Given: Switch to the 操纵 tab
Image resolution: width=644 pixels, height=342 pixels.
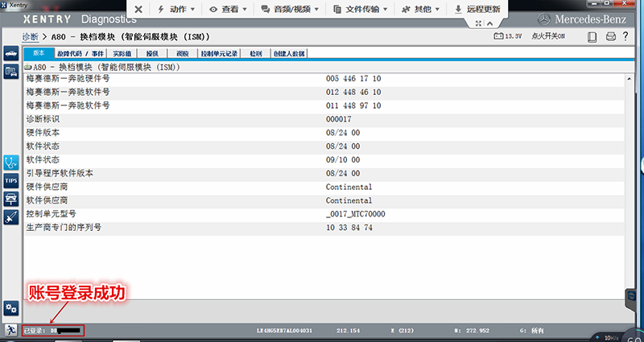Looking at the screenshot, I should coord(152,53).
